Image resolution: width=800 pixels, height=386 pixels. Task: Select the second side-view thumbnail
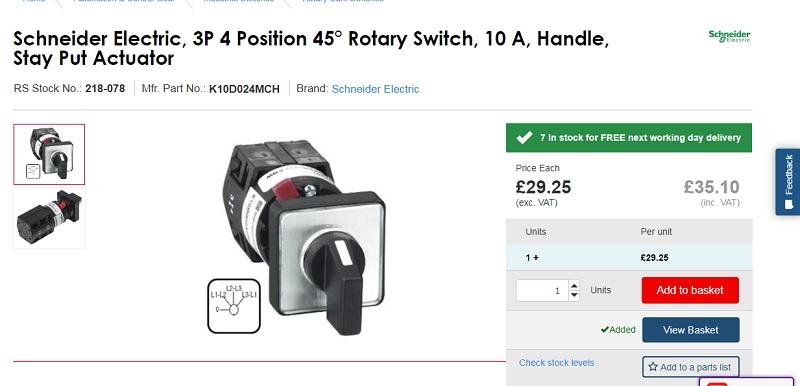click(49, 218)
